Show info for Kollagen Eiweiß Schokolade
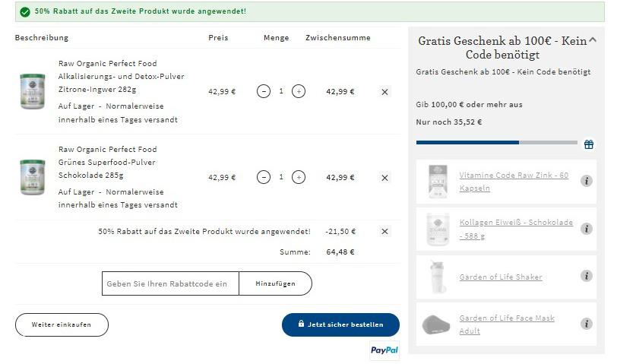This screenshot has height=364, width=617. tap(587, 229)
